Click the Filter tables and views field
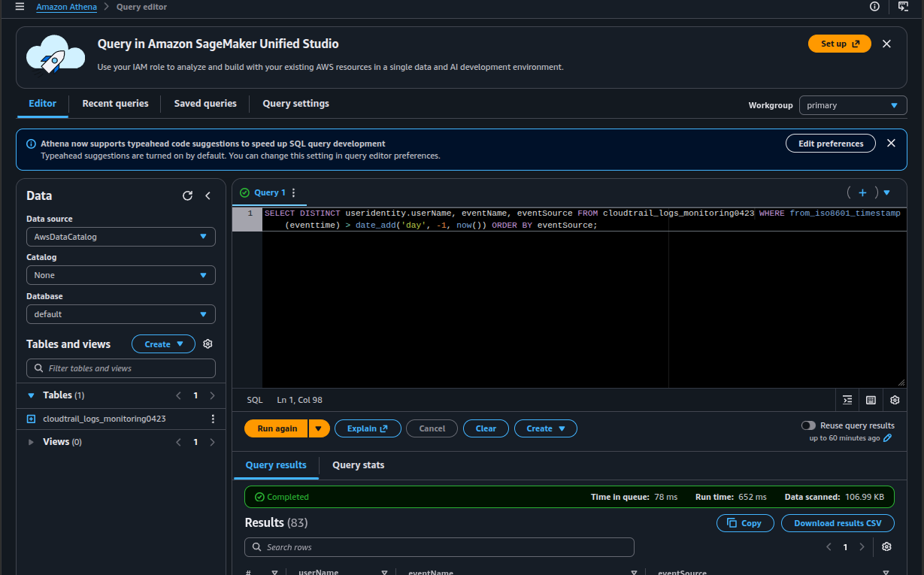The width and height of the screenshot is (924, 575). click(121, 368)
